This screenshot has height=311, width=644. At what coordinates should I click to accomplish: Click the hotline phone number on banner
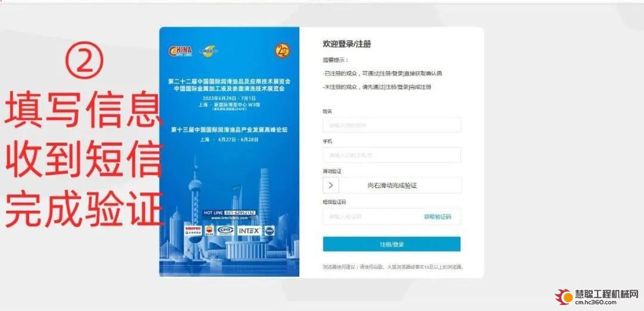240,213
